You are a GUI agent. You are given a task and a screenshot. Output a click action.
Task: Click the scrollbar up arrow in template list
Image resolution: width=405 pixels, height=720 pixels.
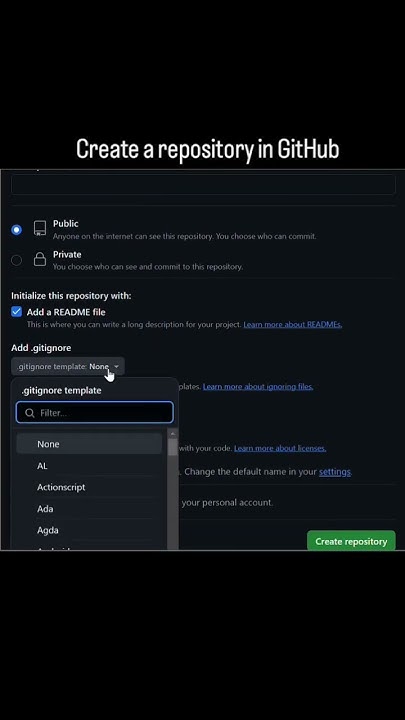(x=173, y=433)
